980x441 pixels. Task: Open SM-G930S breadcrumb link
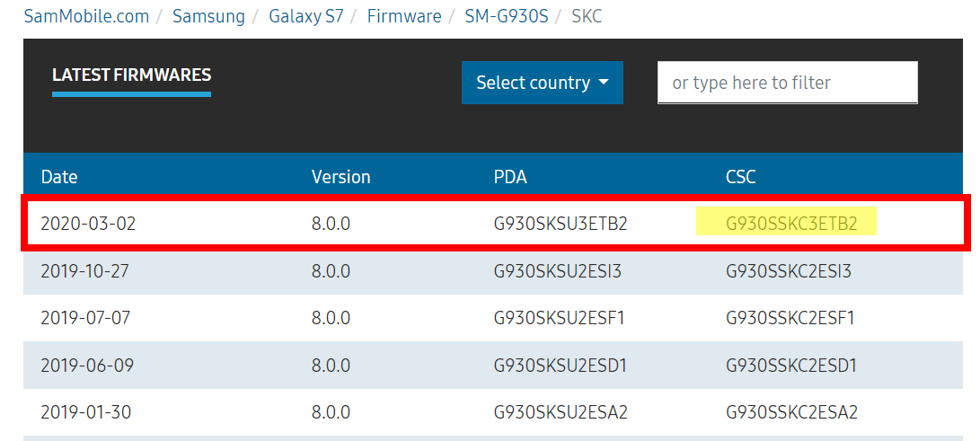[x=507, y=15]
